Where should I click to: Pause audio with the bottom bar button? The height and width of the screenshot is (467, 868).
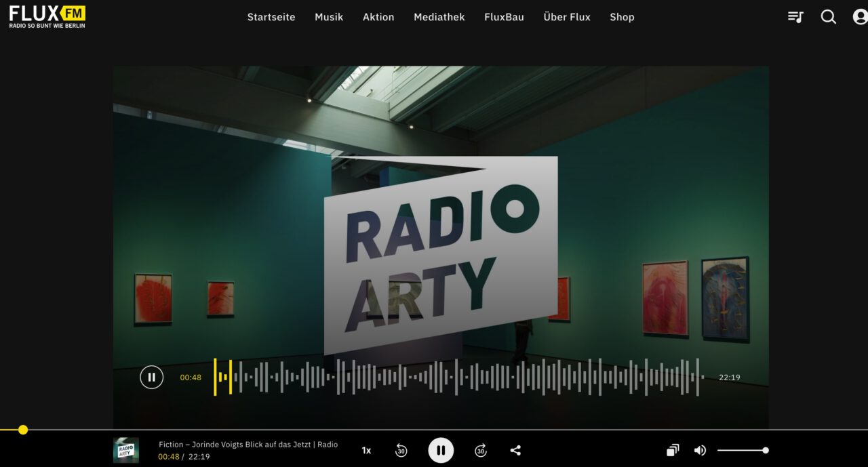(x=441, y=450)
